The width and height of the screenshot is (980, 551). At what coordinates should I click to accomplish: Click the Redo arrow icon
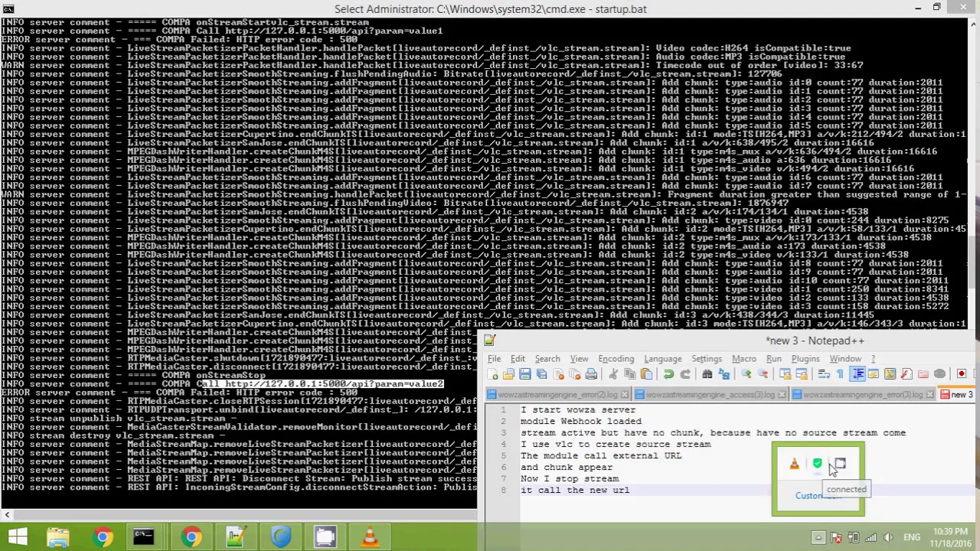coord(685,374)
